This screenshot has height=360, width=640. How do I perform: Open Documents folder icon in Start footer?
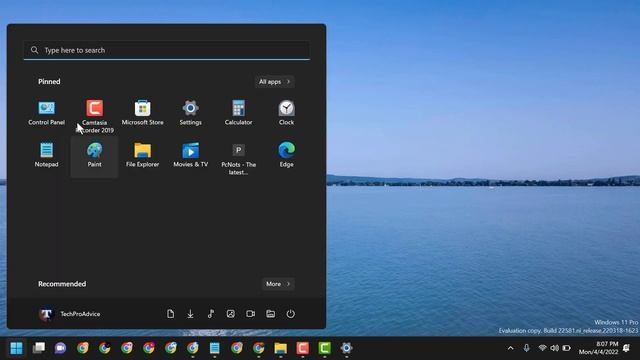coord(170,313)
